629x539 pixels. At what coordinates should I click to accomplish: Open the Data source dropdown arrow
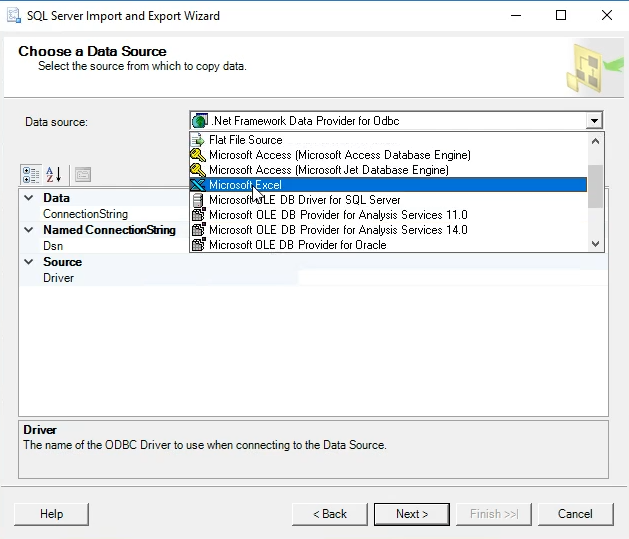tap(594, 121)
